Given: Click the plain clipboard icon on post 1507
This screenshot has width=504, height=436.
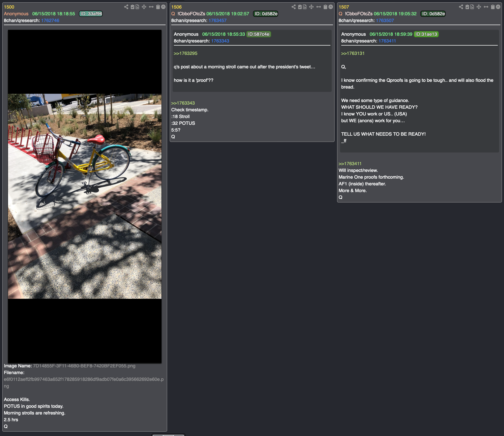Looking at the screenshot, I should pos(493,7).
